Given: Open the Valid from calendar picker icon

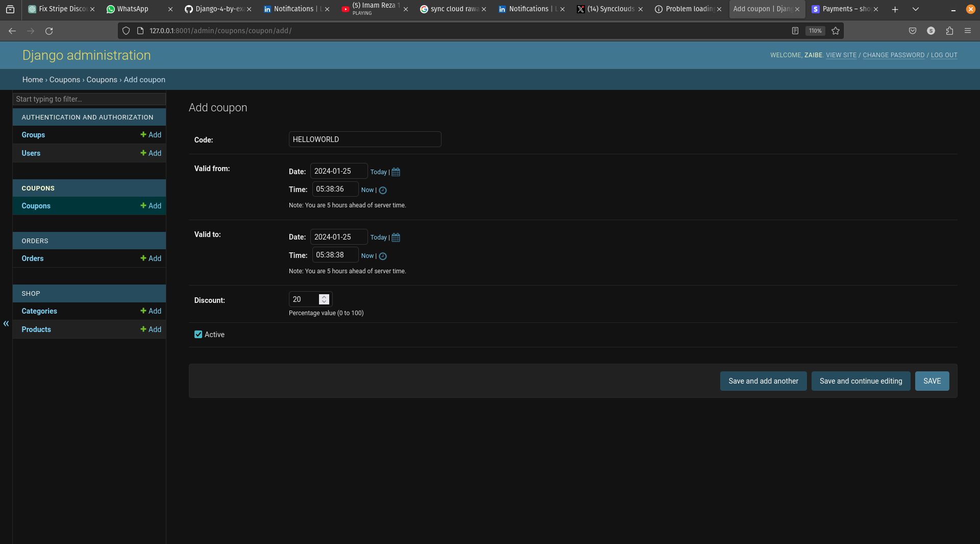Looking at the screenshot, I should pyautogui.click(x=396, y=172).
